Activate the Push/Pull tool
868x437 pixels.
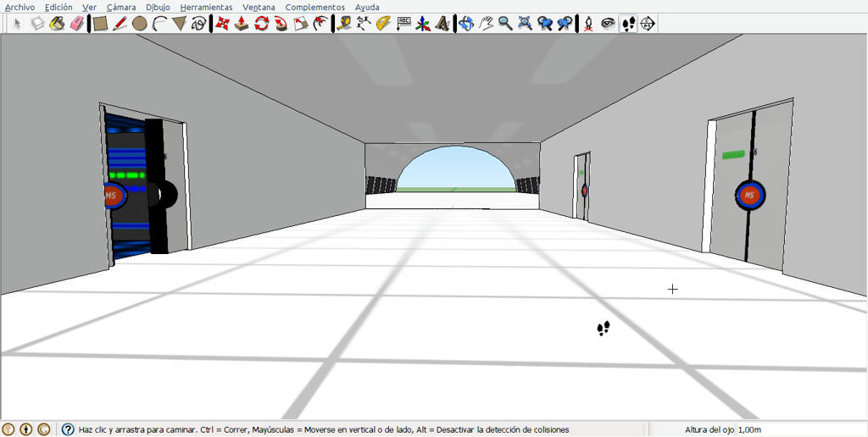(x=242, y=24)
